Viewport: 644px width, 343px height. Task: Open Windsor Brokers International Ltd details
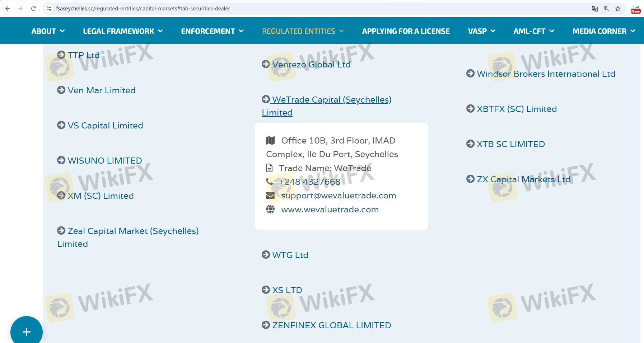[x=546, y=74]
